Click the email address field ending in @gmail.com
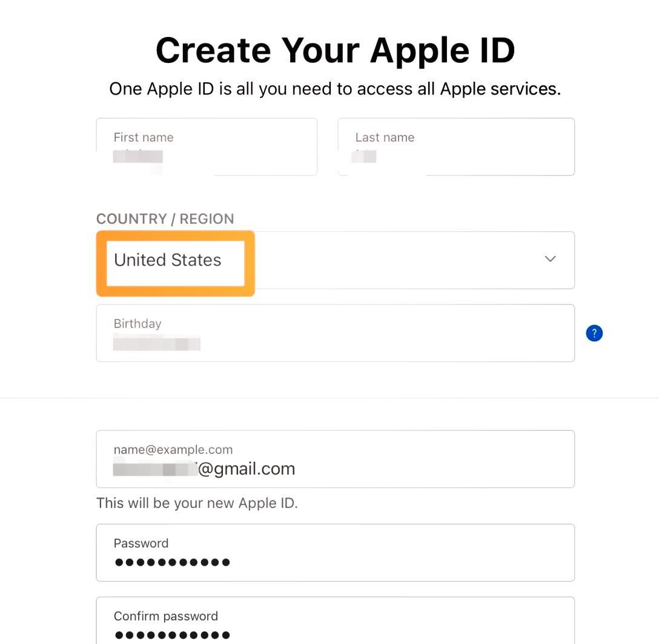This screenshot has width=659, height=644. pyautogui.click(x=336, y=459)
